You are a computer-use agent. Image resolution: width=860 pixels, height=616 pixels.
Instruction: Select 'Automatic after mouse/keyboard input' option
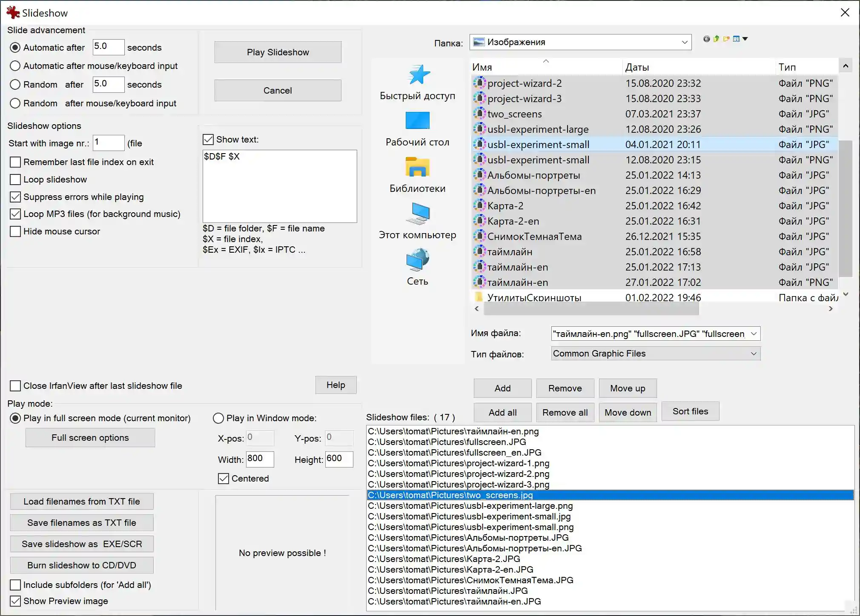pyautogui.click(x=15, y=66)
